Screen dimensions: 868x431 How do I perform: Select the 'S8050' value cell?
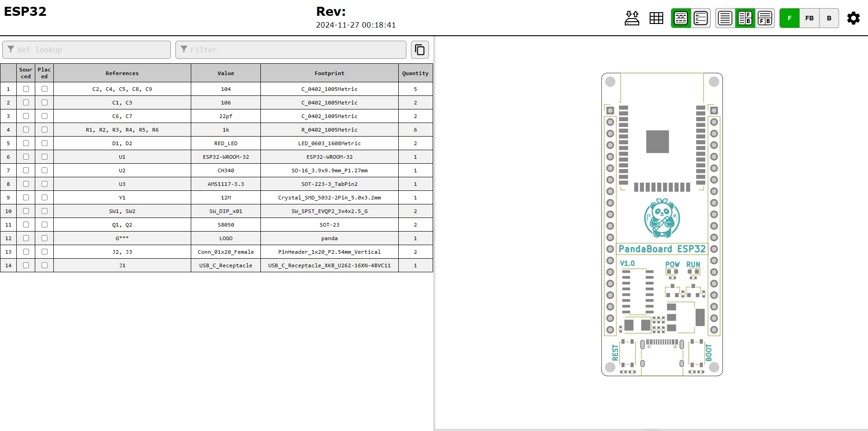tap(226, 225)
